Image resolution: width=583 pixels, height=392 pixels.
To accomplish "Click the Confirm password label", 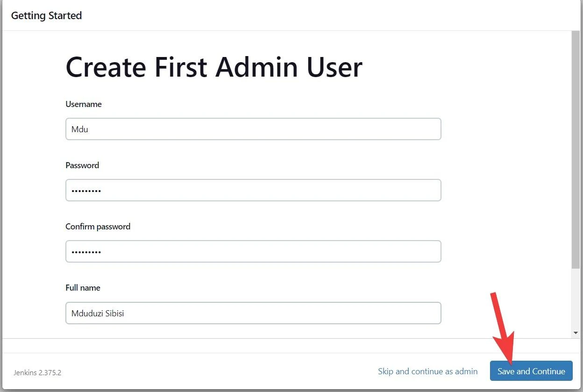I will (98, 227).
